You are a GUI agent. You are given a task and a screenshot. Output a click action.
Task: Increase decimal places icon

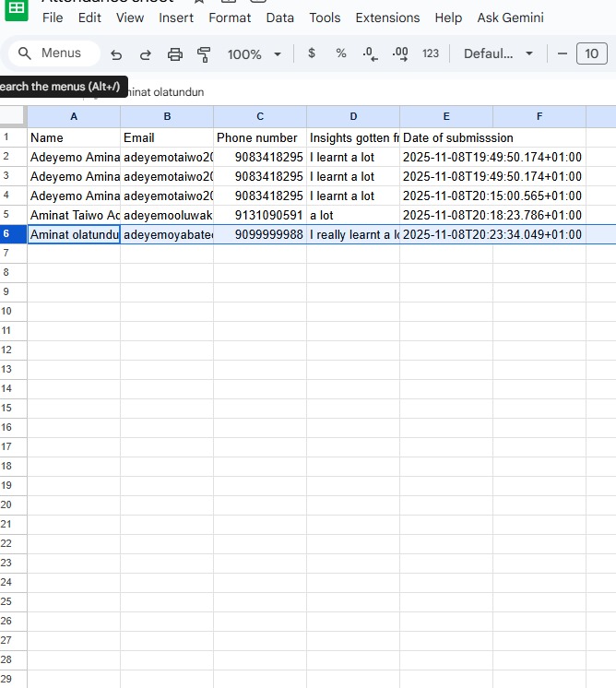(x=400, y=53)
